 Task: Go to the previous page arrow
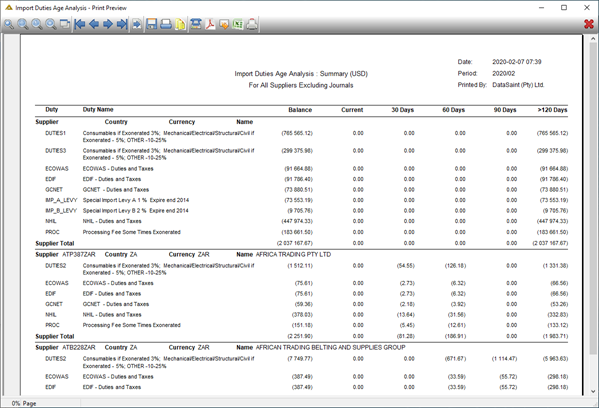point(94,24)
